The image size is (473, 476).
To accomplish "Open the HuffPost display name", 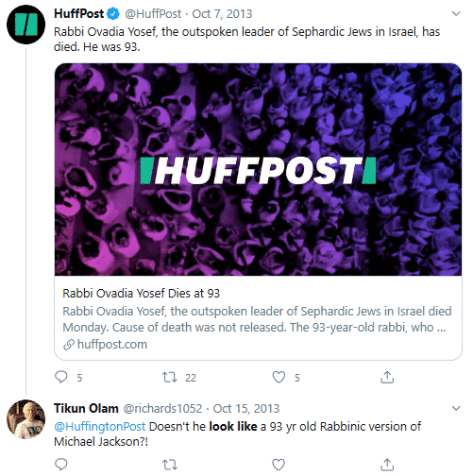I will pos(78,13).
